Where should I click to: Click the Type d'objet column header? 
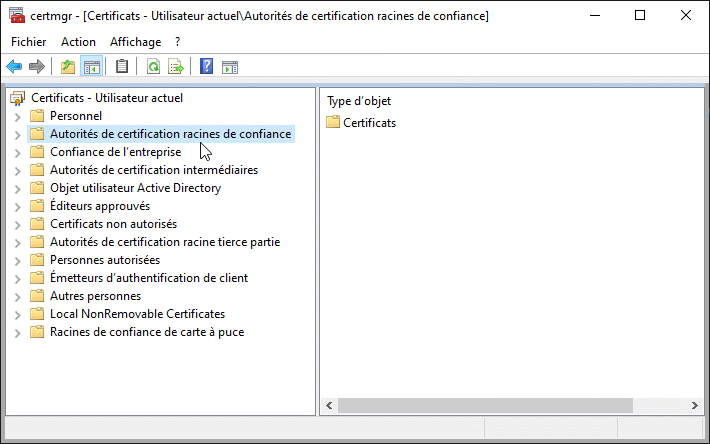(x=359, y=101)
